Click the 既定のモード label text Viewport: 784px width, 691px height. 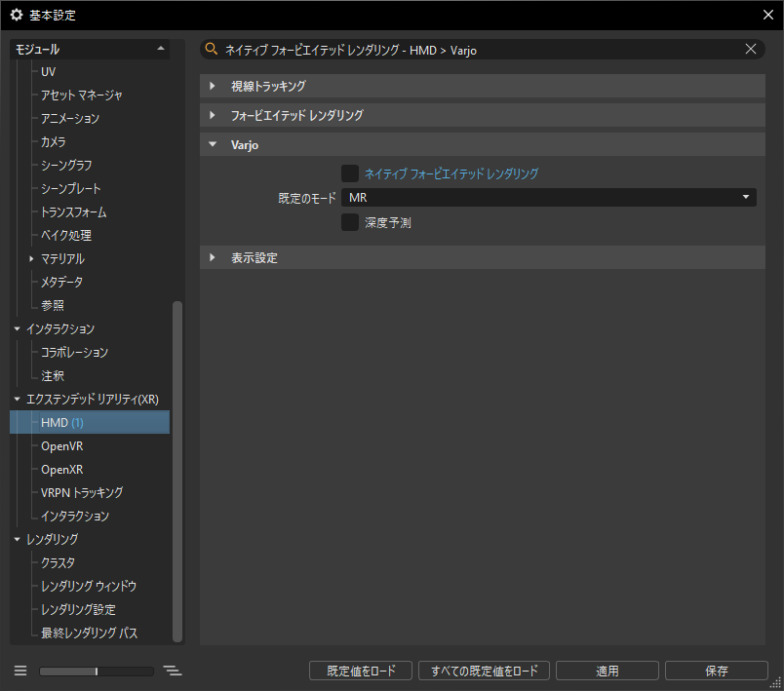point(307,199)
